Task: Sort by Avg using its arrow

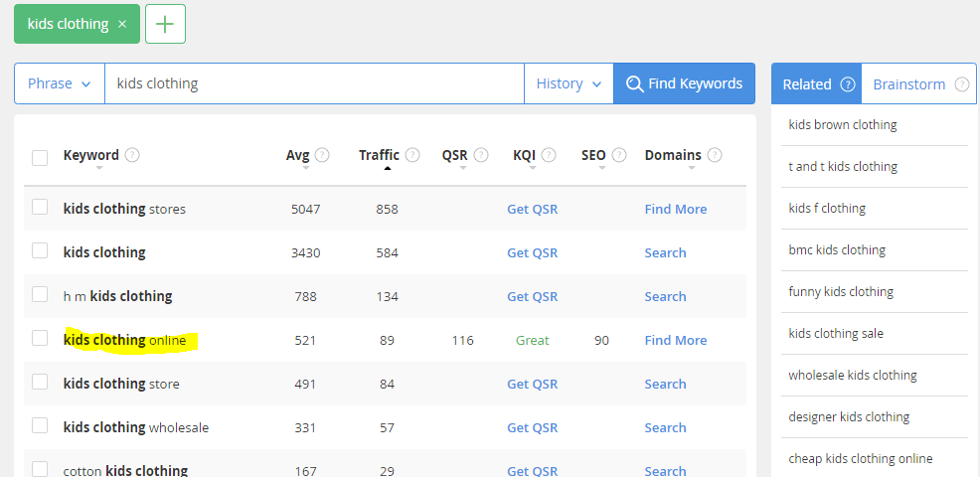Action: tap(305, 168)
